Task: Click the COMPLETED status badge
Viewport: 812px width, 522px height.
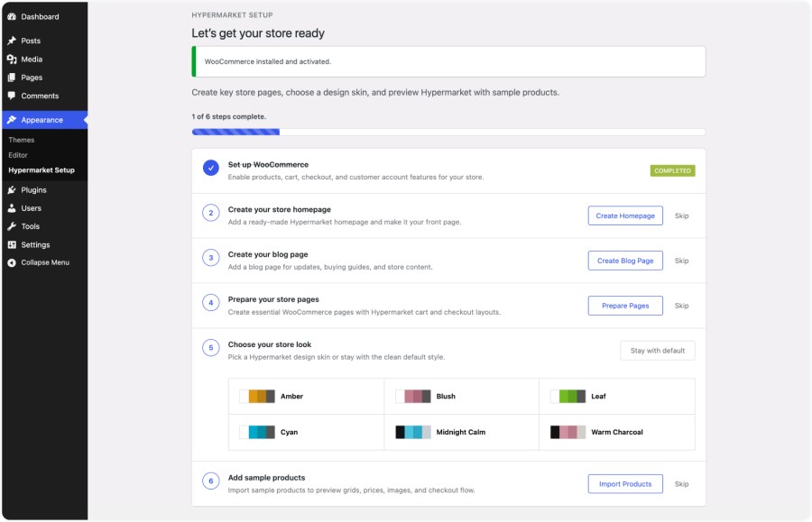Action: click(672, 170)
